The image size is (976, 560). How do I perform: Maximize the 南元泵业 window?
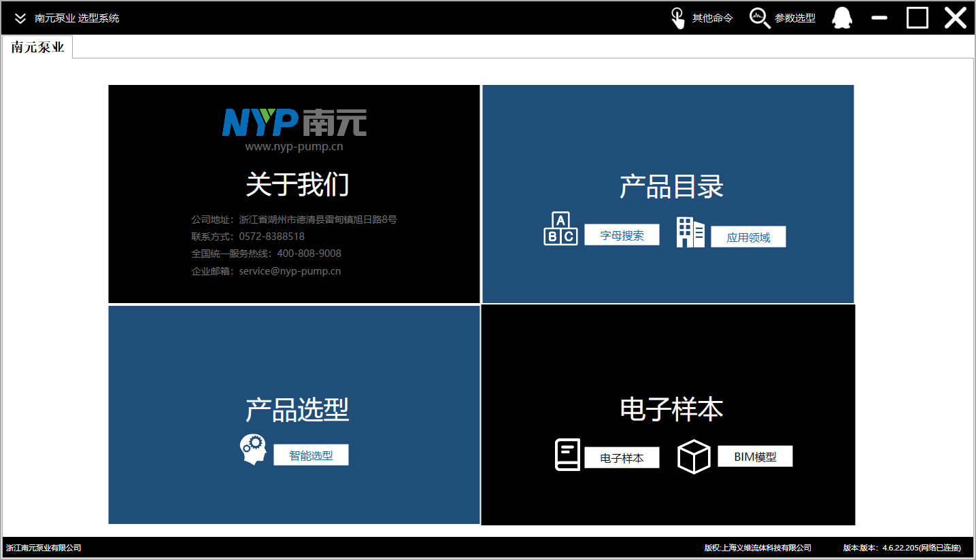tap(918, 18)
